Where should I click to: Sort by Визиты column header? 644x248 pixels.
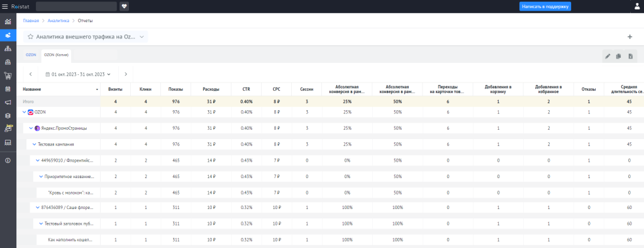[x=116, y=89]
